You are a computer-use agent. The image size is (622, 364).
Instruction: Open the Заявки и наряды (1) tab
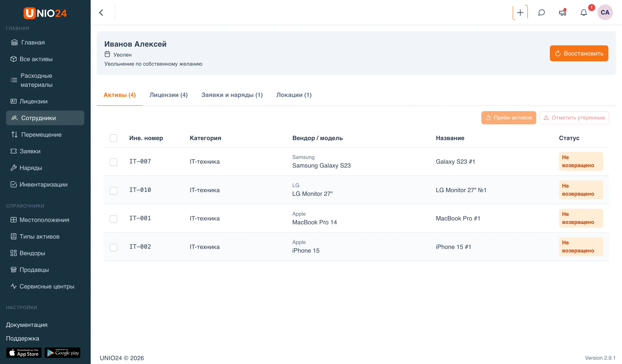coord(232,95)
